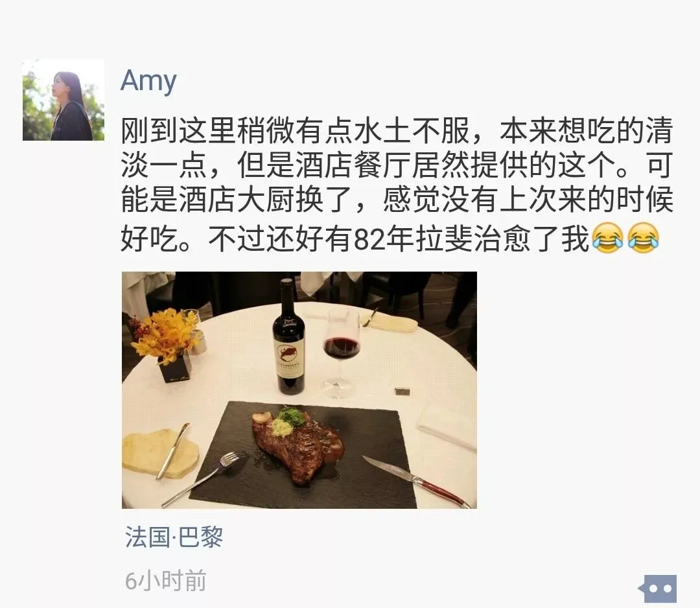Open the 法国·巴黎 location link

(x=174, y=537)
